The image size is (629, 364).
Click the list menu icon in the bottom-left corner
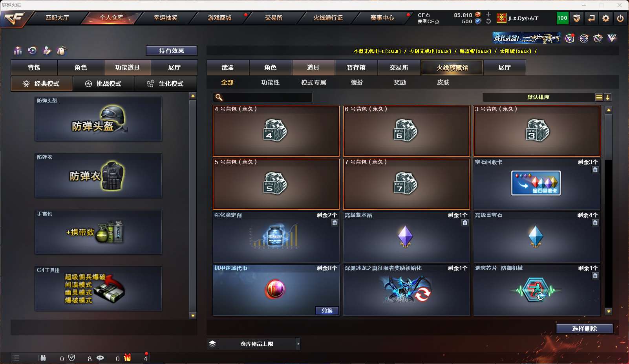point(16,358)
